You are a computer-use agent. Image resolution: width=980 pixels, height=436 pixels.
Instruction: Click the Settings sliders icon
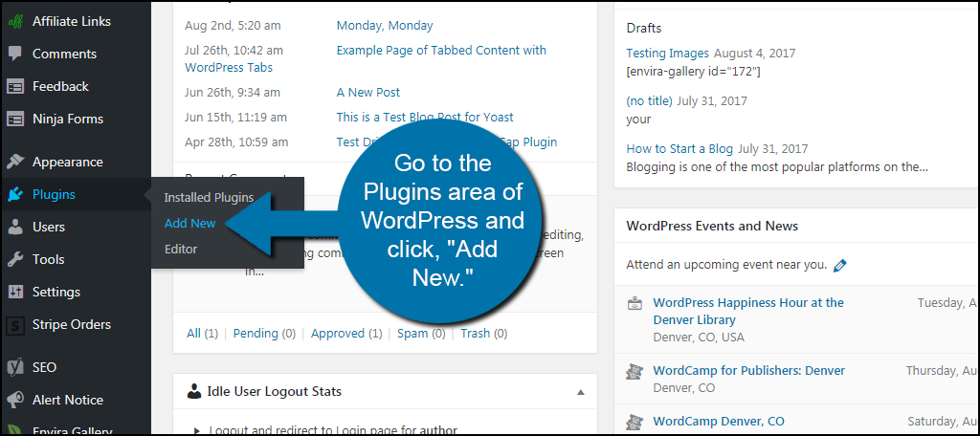pos(15,292)
